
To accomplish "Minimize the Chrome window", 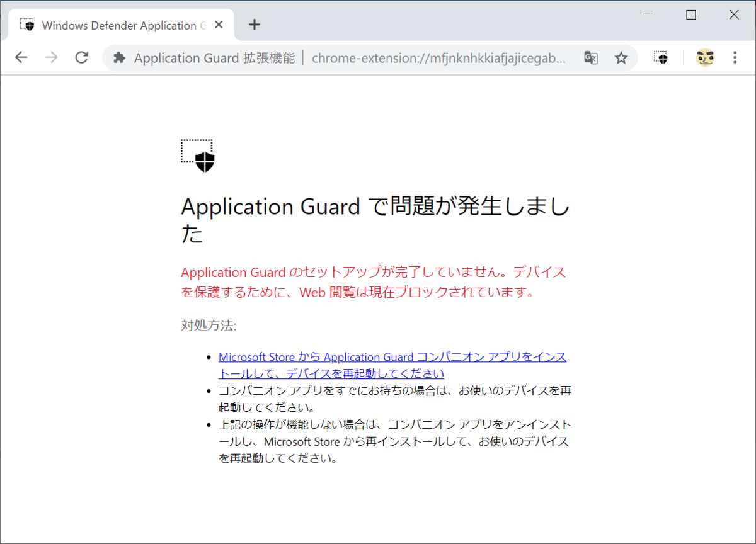I will click(x=648, y=14).
